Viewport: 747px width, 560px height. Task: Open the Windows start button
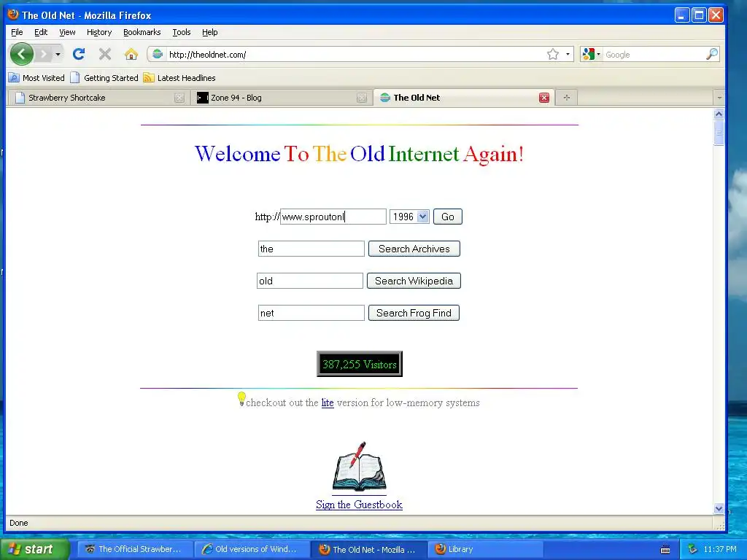coord(34,550)
